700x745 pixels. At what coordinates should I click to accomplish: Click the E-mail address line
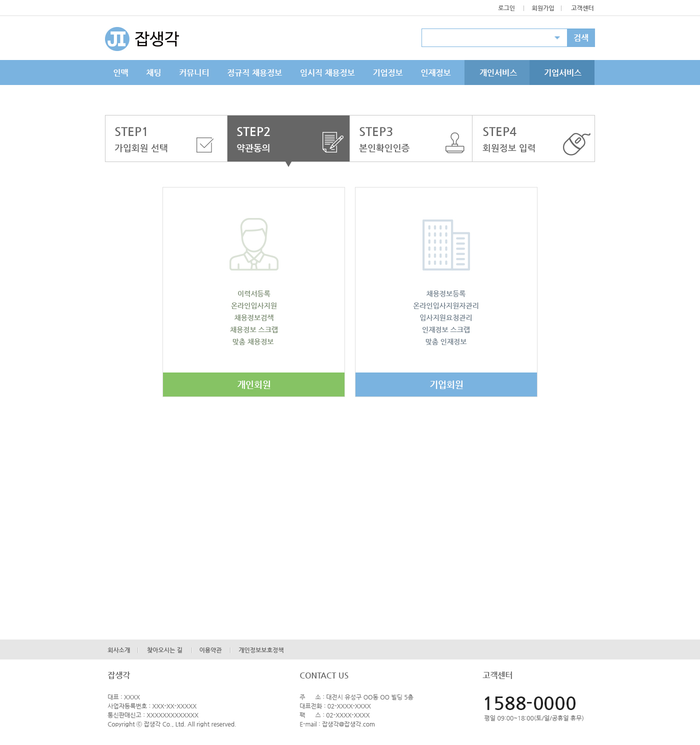click(x=337, y=724)
